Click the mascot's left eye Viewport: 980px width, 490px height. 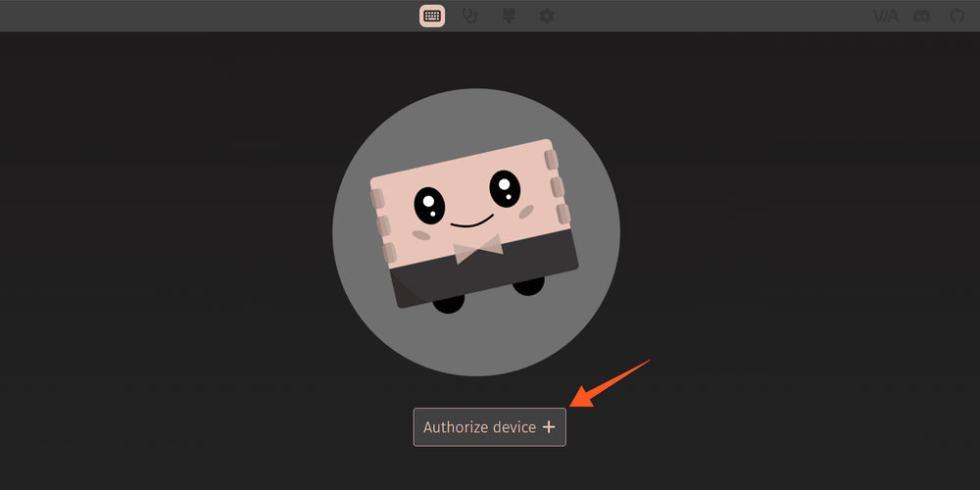click(429, 205)
